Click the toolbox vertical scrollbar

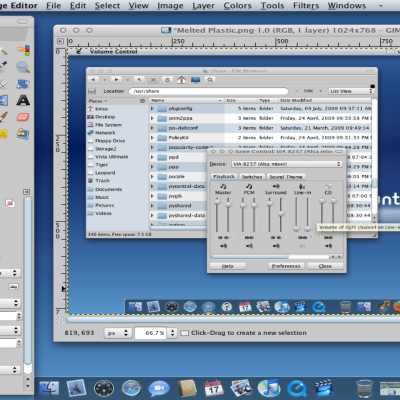click(28, 285)
